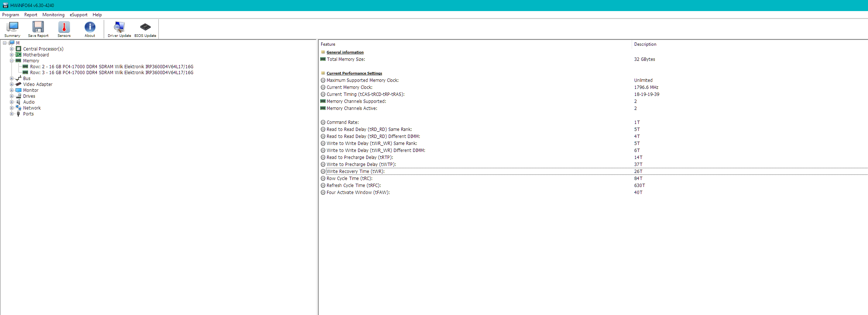868x315 pixels.
Task: Select Current Performance Settings heading
Action: pyautogui.click(x=354, y=73)
